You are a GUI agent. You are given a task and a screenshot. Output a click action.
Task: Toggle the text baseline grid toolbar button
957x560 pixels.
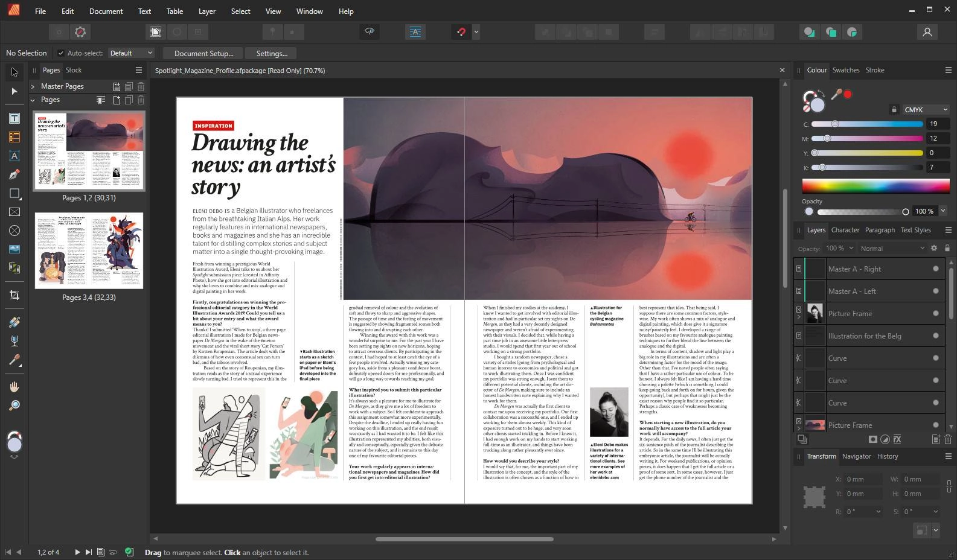[x=415, y=32]
